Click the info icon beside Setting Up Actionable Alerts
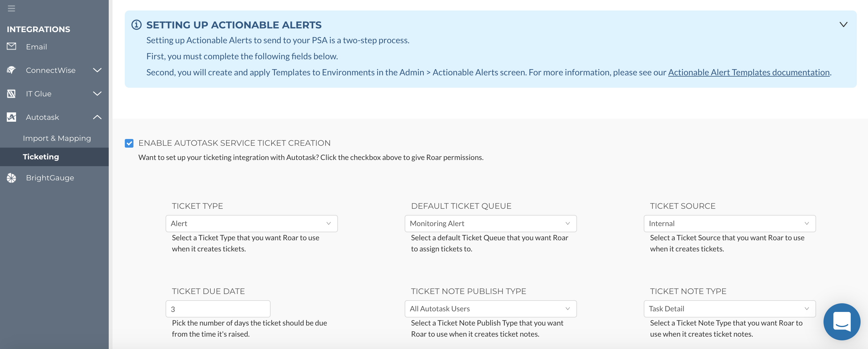Image resolution: width=868 pixels, height=349 pixels. point(137,25)
